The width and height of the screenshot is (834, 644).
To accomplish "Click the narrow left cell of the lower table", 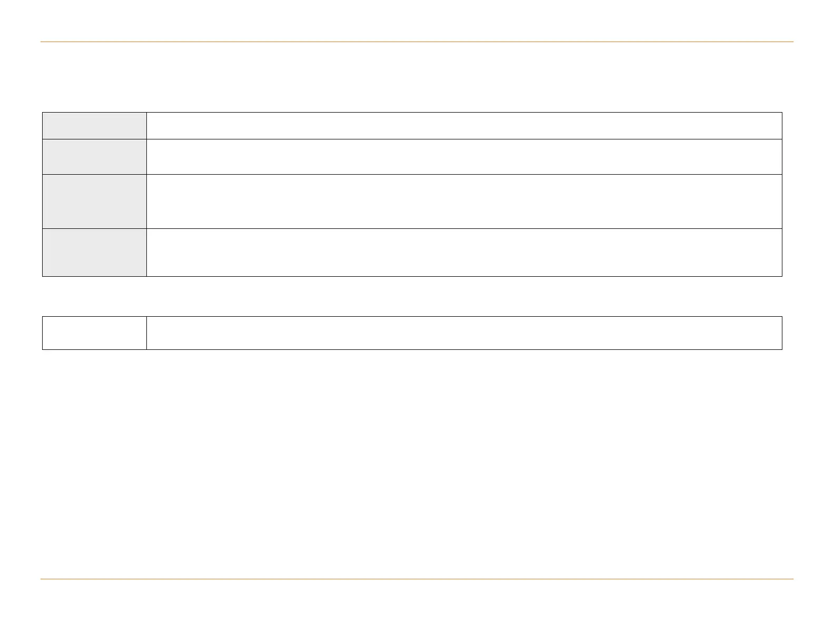I will (94, 333).
